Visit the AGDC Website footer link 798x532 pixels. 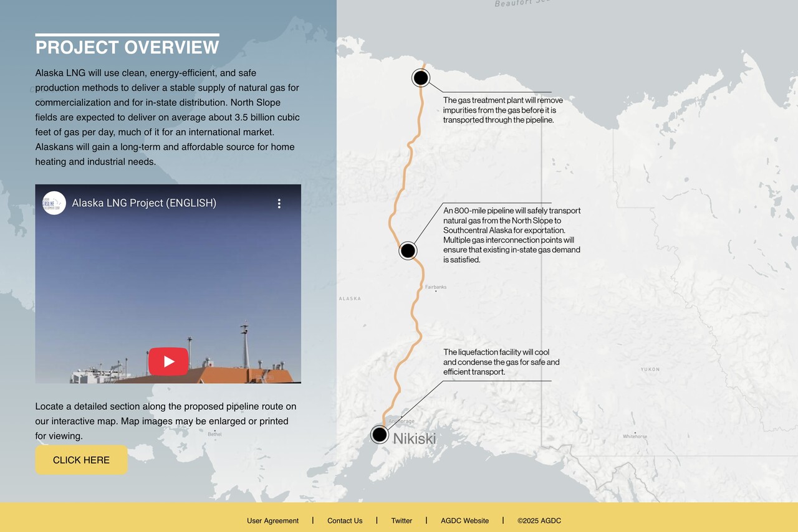point(464,521)
